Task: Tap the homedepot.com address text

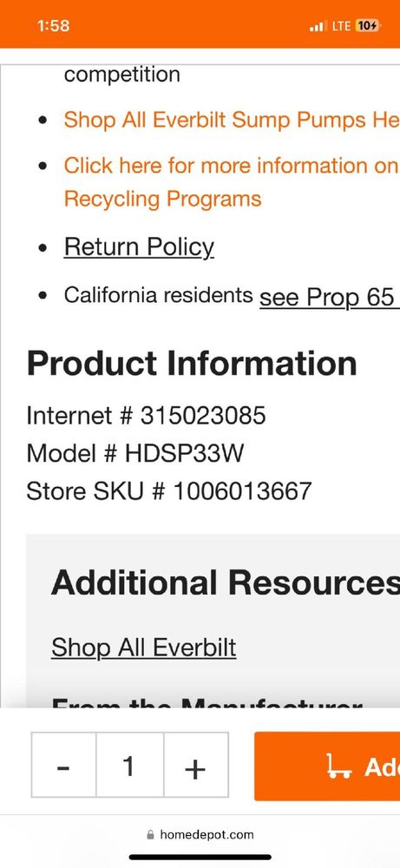Action: point(207,835)
